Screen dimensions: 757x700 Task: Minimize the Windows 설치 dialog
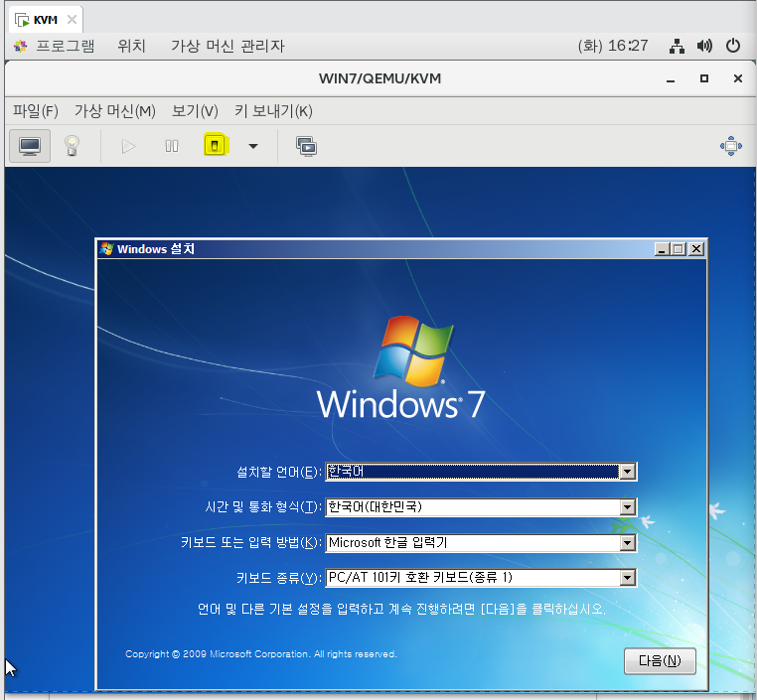coord(662,249)
